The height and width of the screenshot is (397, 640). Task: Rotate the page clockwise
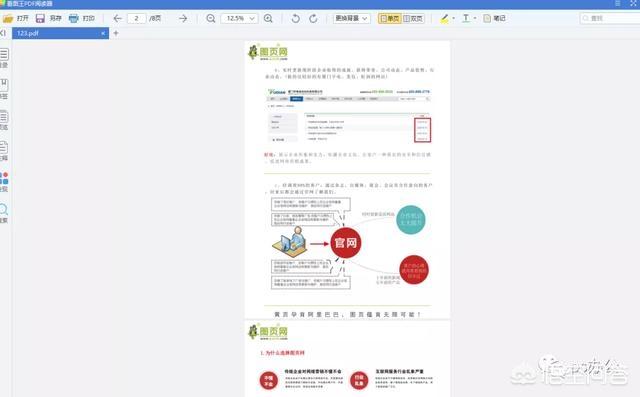pyautogui.click(x=313, y=18)
